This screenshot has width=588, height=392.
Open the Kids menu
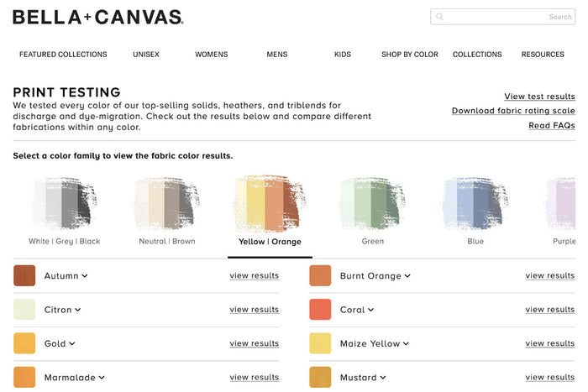[343, 55]
